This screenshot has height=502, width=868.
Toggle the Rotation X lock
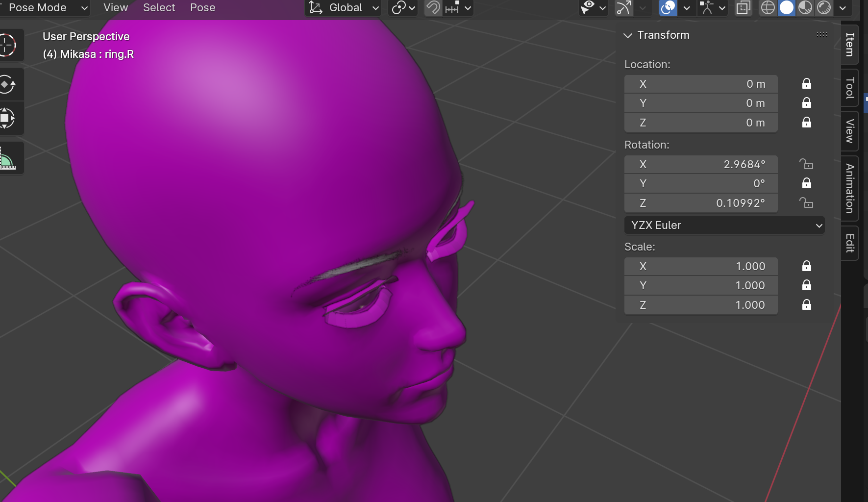[x=806, y=164]
